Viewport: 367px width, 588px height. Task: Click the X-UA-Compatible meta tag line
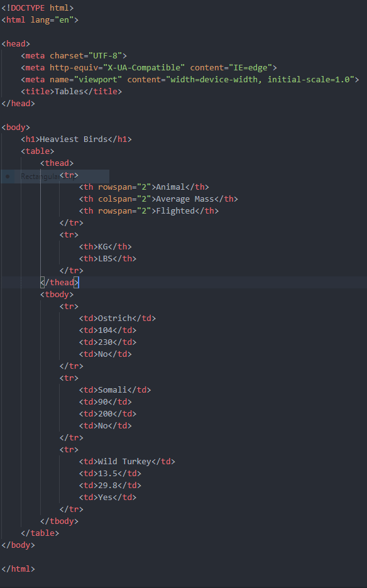(x=149, y=68)
